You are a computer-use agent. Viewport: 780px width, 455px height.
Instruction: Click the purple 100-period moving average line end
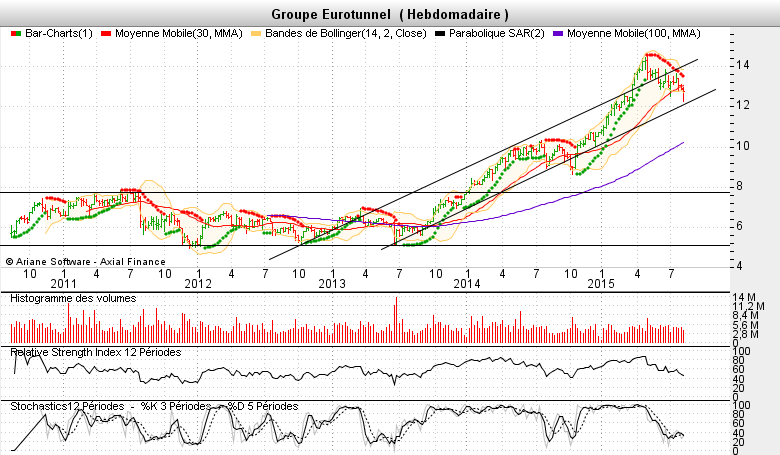click(x=683, y=143)
